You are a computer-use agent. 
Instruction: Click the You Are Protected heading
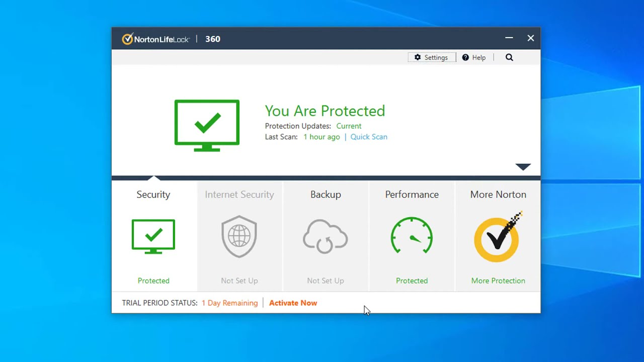[325, 111]
